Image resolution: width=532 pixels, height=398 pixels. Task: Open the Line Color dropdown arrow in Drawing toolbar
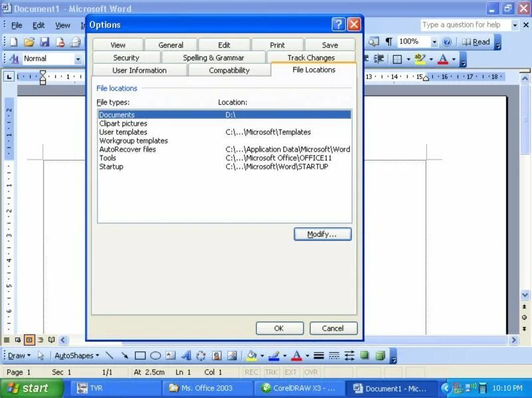tap(285, 355)
